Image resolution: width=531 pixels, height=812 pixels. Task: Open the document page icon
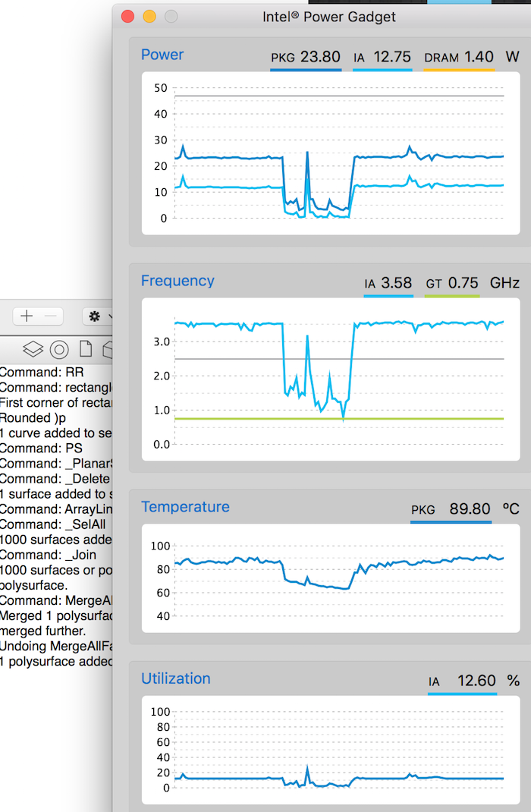pyautogui.click(x=86, y=349)
